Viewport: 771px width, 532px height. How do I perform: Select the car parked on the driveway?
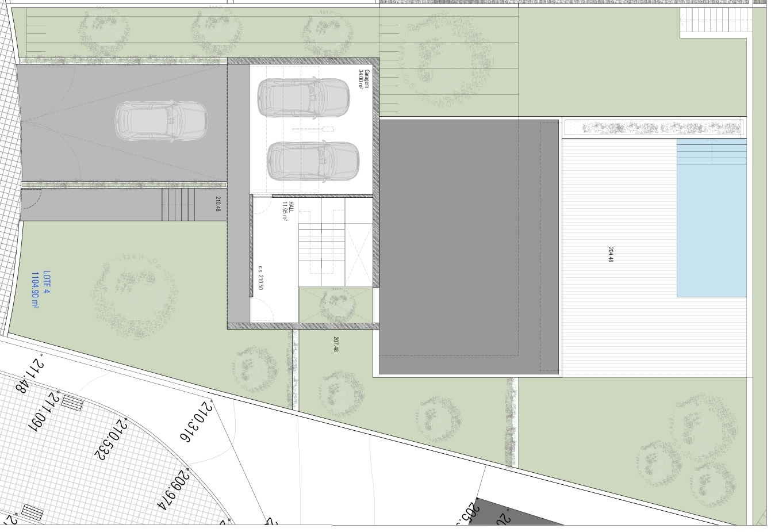pos(160,122)
